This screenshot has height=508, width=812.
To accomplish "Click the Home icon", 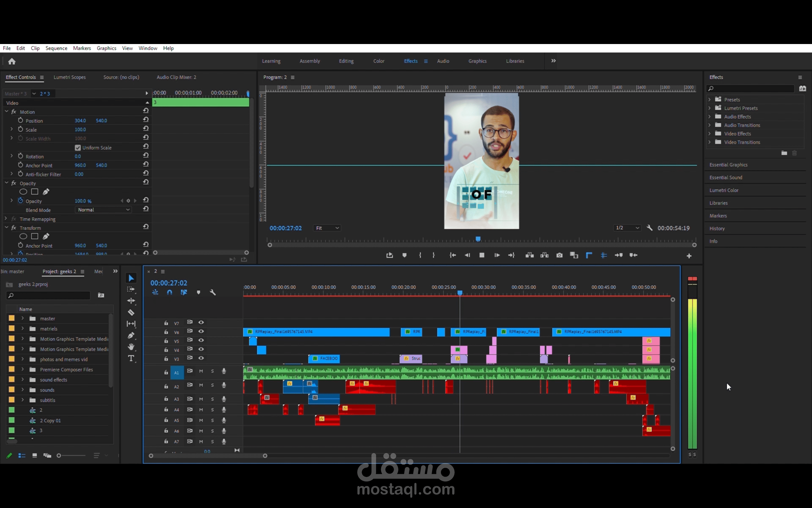I will coord(12,61).
